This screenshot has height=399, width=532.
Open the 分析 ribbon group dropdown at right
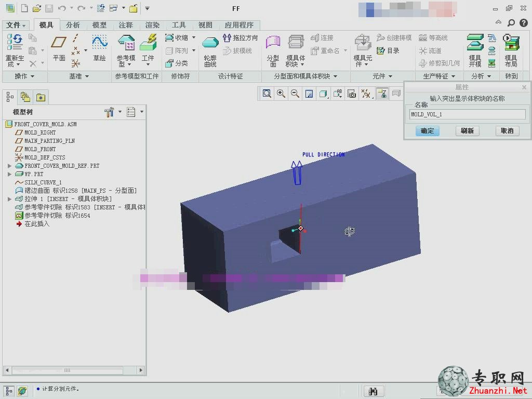click(x=482, y=76)
